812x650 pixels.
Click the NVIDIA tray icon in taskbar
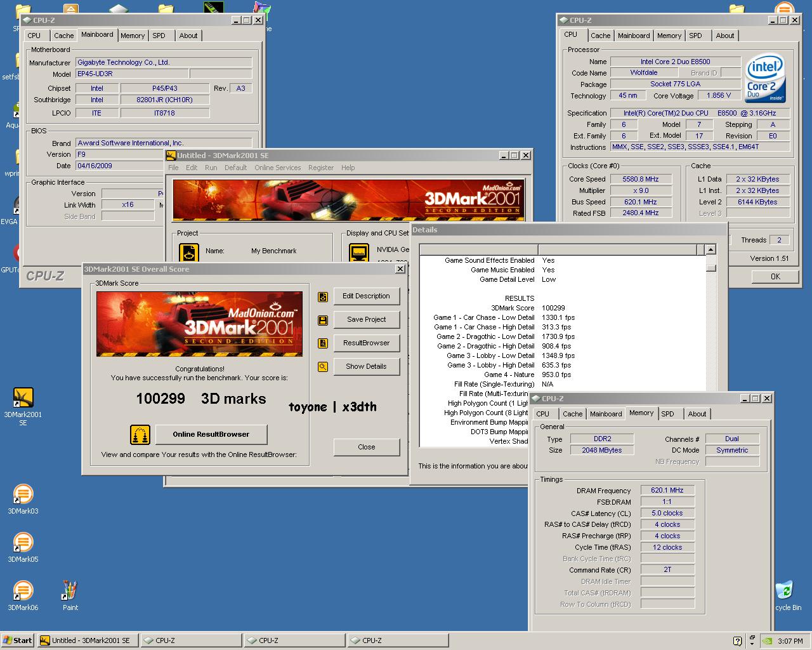(x=767, y=640)
